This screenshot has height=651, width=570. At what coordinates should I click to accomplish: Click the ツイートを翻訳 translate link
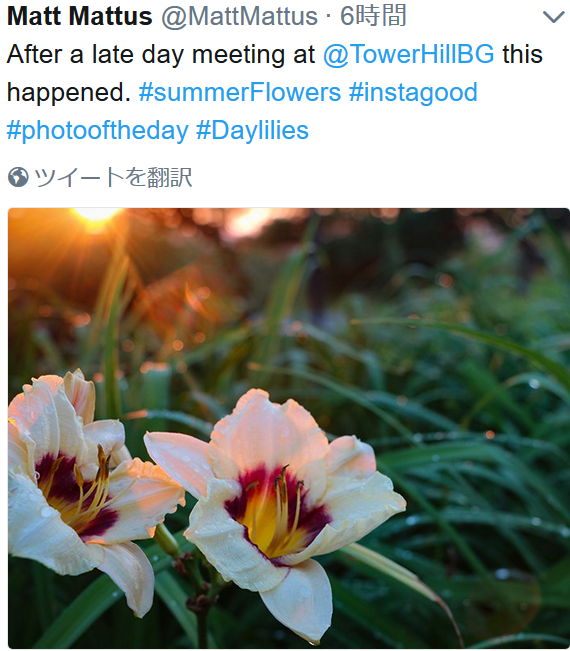click(113, 177)
